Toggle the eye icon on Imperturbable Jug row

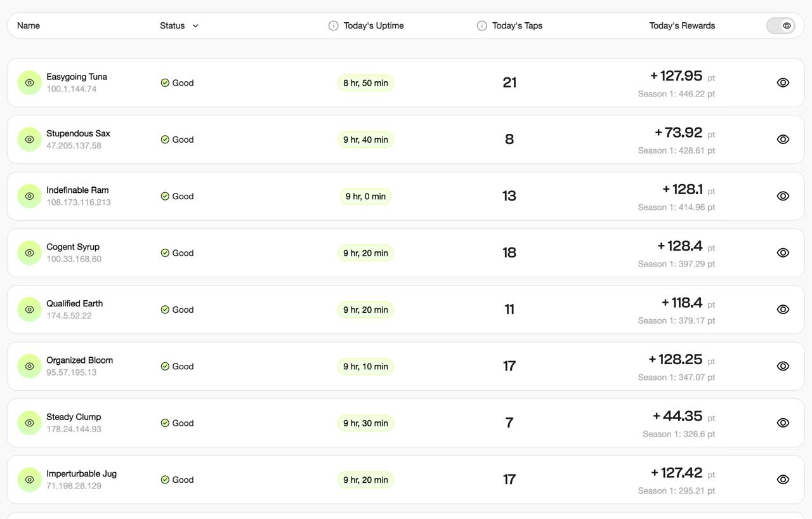(x=783, y=480)
